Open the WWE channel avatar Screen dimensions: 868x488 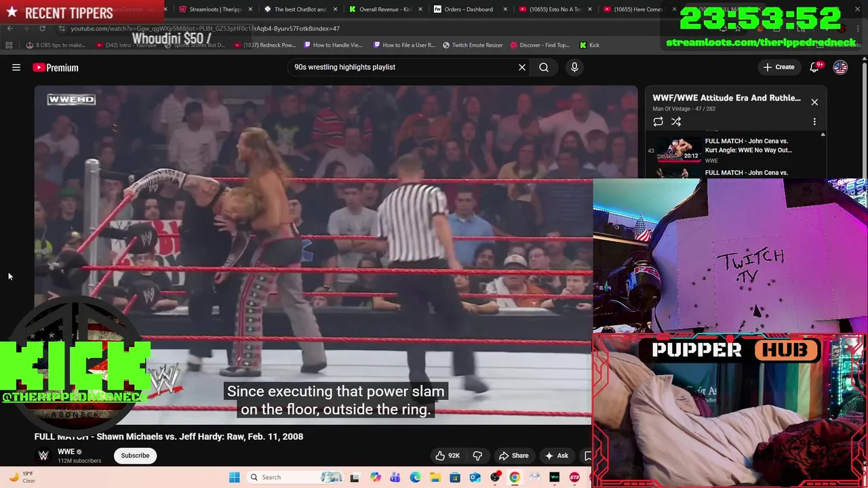click(43, 455)
